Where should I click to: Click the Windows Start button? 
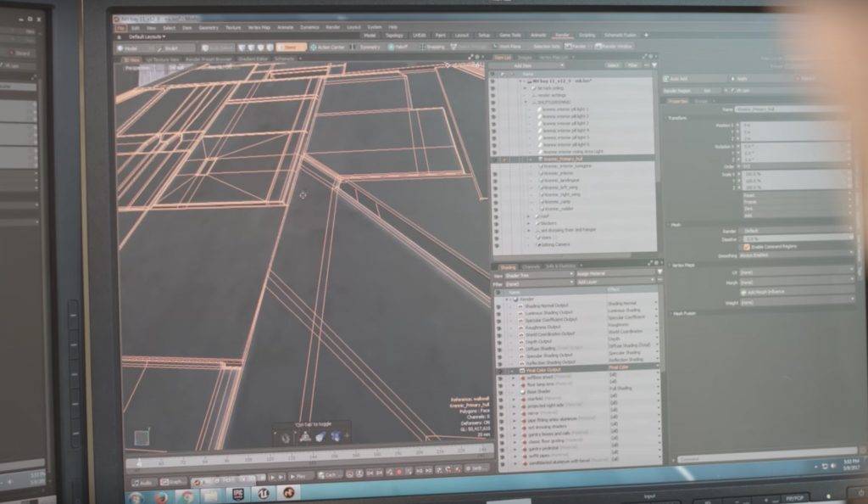pyautogui.click(x=135, y=498)
